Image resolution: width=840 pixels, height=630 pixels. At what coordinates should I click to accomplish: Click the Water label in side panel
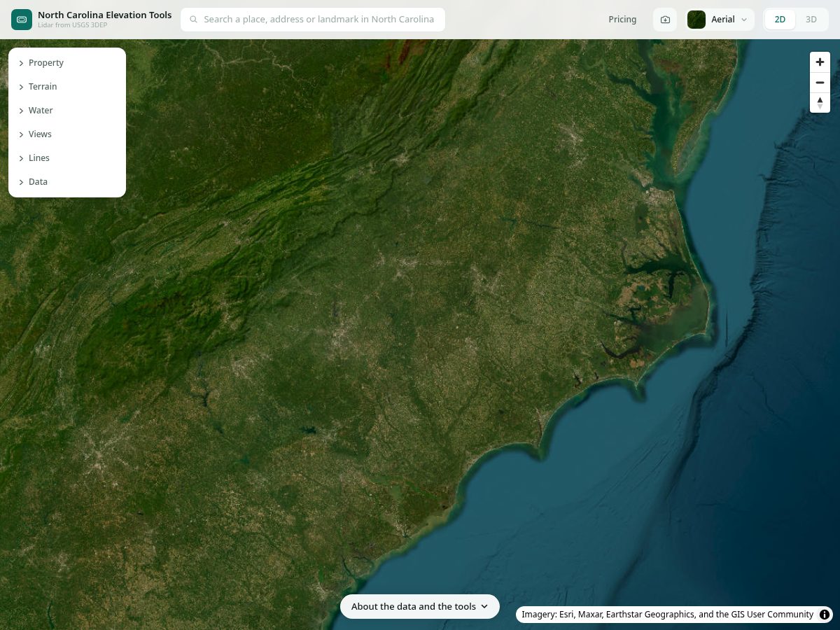click(x=41, y=111)
